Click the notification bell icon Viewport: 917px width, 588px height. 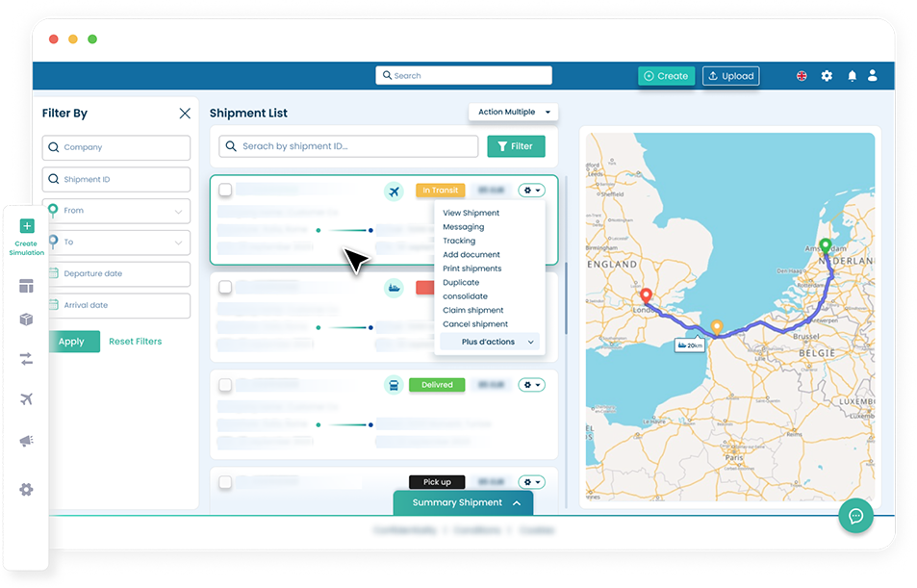(x=852, y=76)
